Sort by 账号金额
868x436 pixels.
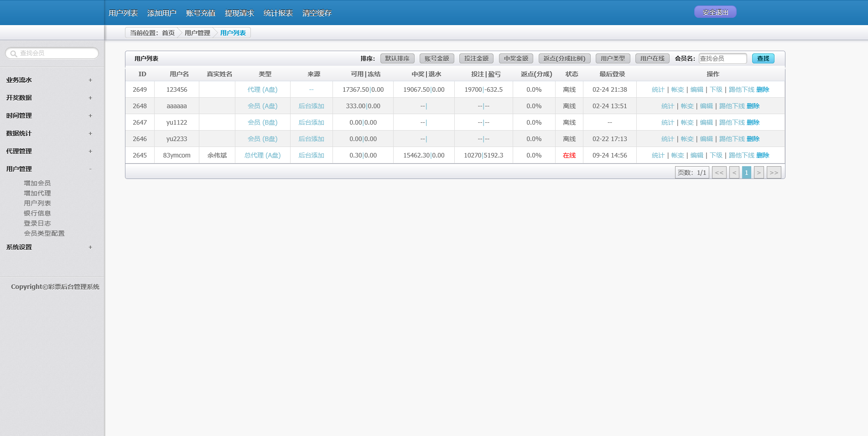(437, 58)
